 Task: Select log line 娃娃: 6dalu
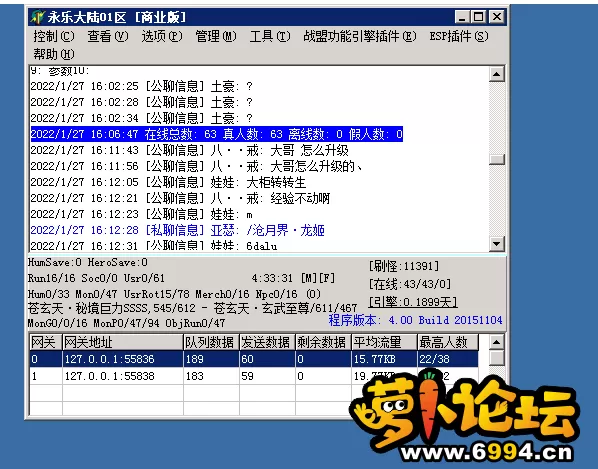pyautogui.click(x=154, y=246)
